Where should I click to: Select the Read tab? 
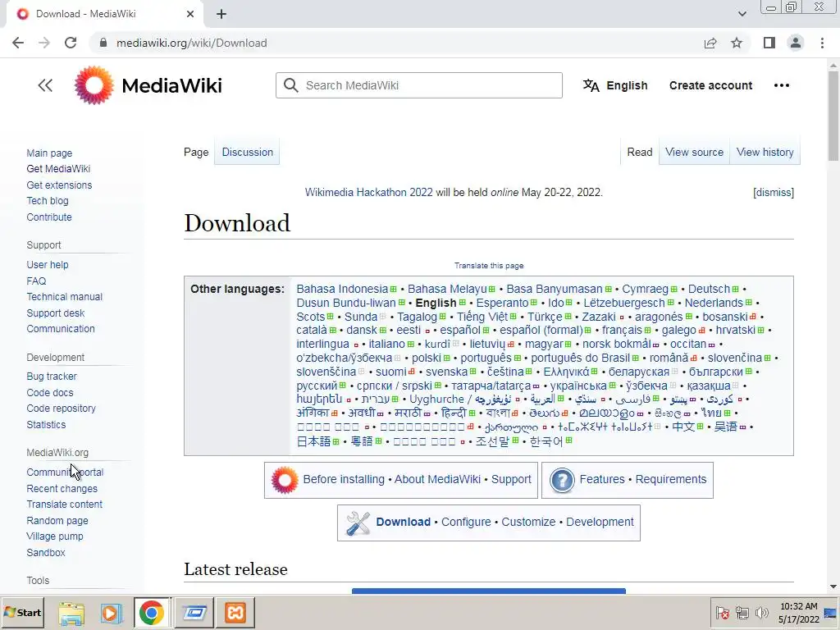pyautogui.click(x=640, y=152)
